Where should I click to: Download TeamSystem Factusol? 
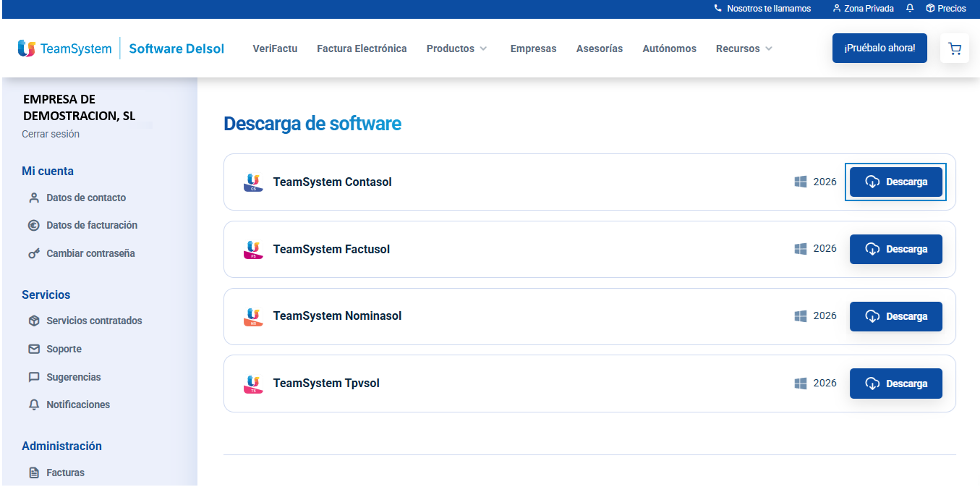896,249
